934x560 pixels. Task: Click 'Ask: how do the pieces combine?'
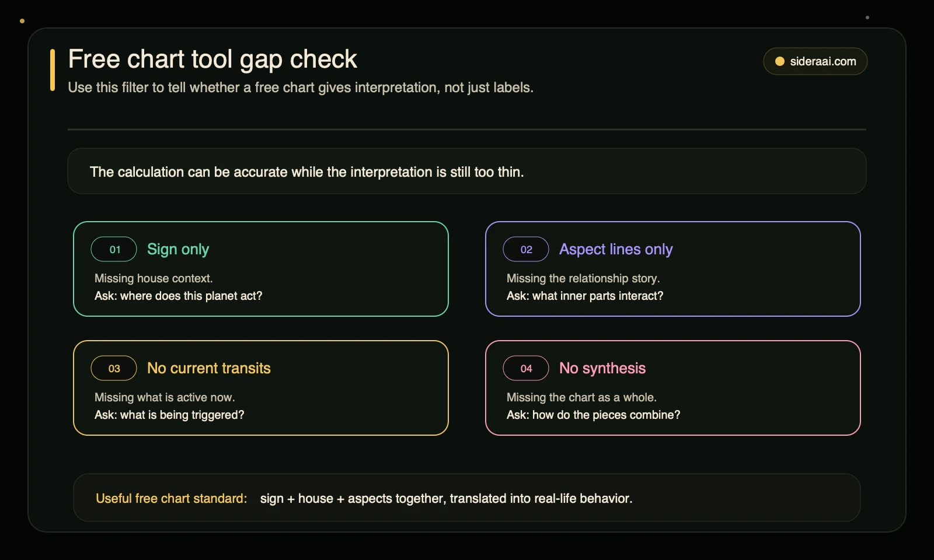click(x=594, y=415)
